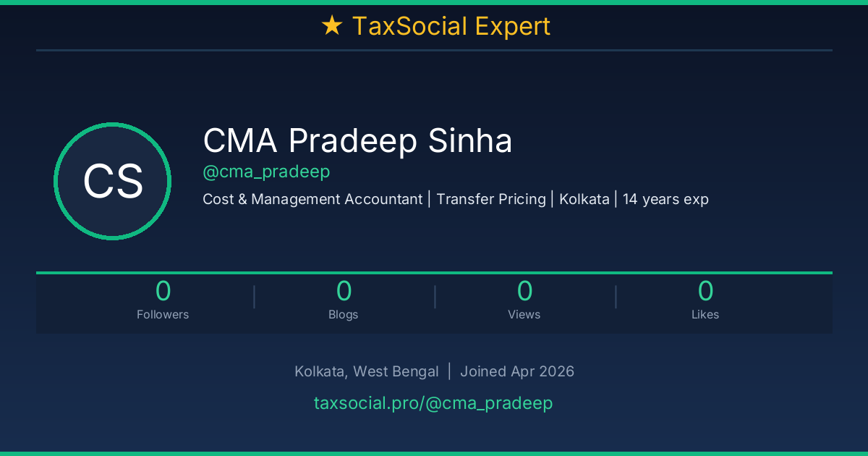868x456 pixels.
Task: Click the Joined Apr 2026 text
Action: click(x=517, y=371)
